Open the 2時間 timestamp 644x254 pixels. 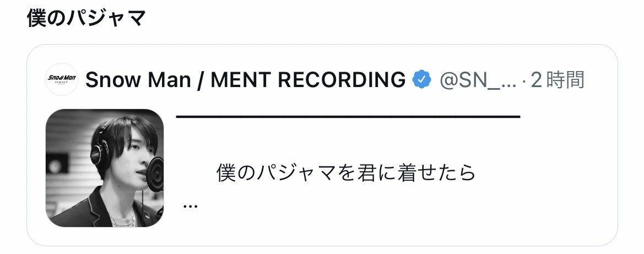point(558,80)
